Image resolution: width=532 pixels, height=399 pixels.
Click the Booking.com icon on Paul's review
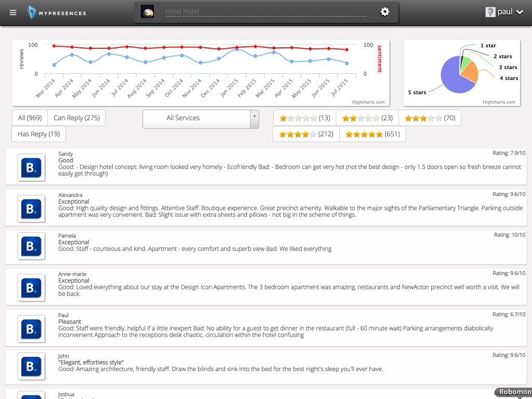[31, 329]
